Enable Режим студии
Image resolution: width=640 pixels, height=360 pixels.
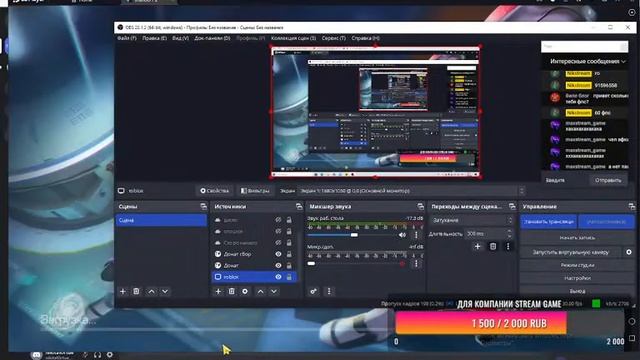[577, 265]
